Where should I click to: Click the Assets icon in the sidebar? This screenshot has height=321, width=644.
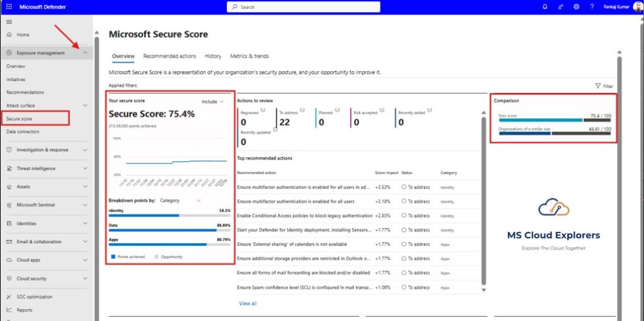click(9, 187)
